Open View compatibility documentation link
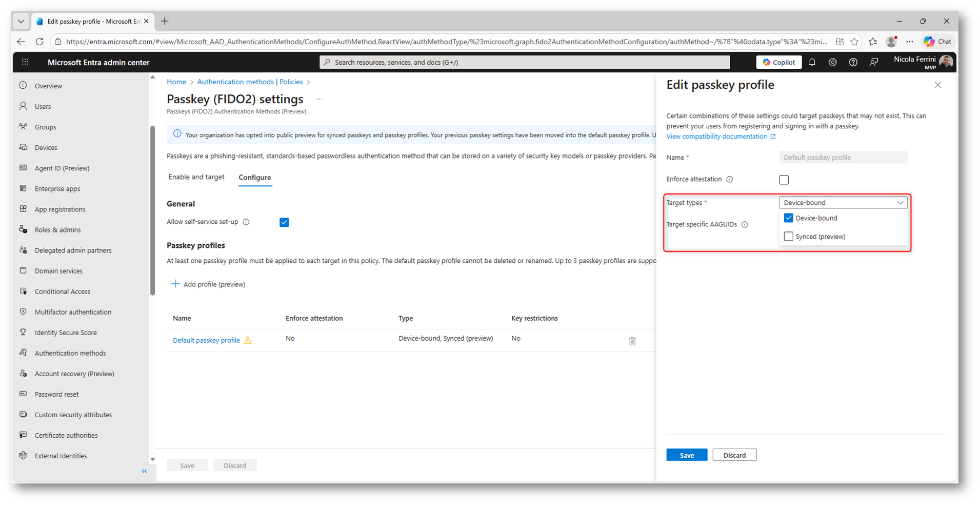Viewport: 980px width, 505px height. click(716, 137)
